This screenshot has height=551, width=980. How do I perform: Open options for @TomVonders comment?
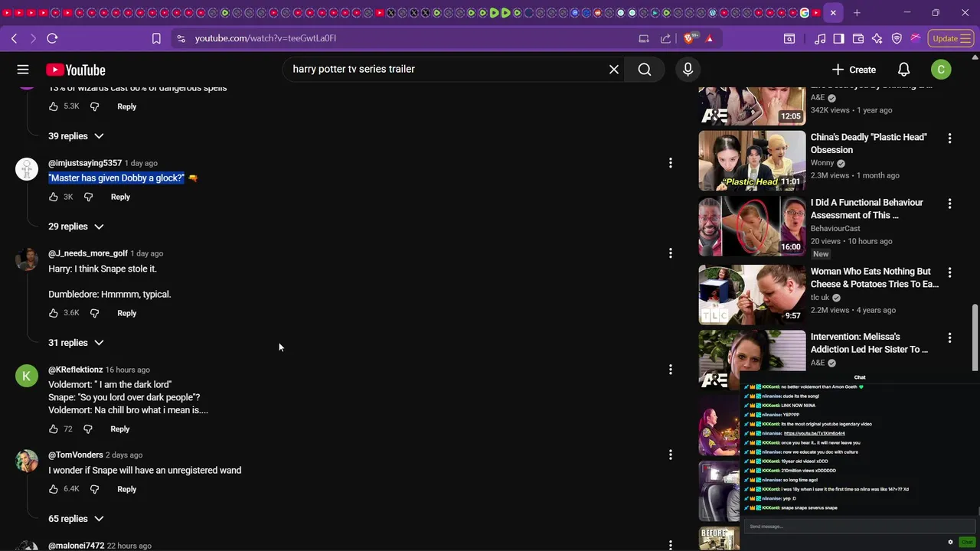point(670,455)
